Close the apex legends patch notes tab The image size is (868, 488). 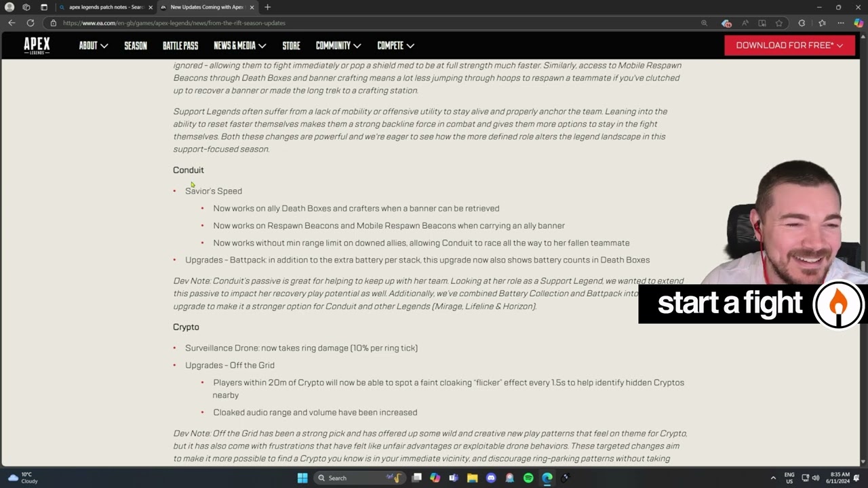click(x=151, y=7)
